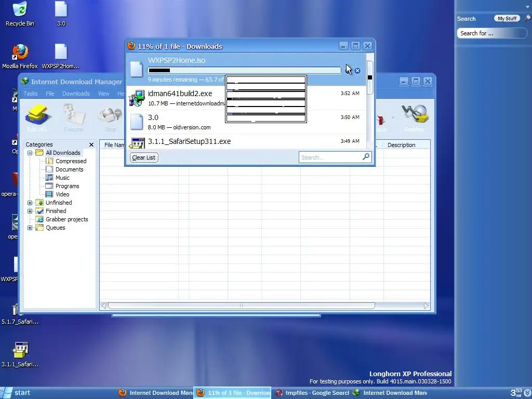Select the Compressed category folder icon
The width and height of the screenshot is (532, 399).
pyautogui.click(x=49, y=161)
